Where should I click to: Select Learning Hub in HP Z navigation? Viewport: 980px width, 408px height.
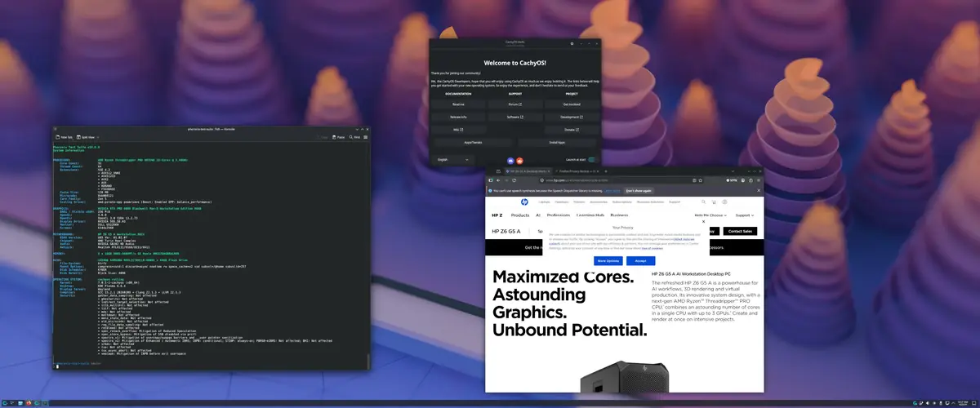click(590, 215)
